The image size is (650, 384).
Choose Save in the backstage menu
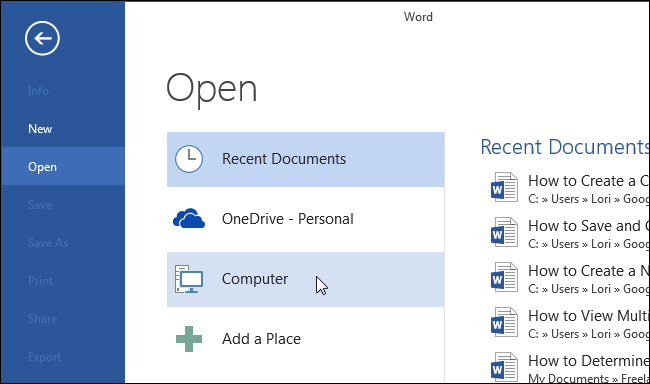point(40,205)
